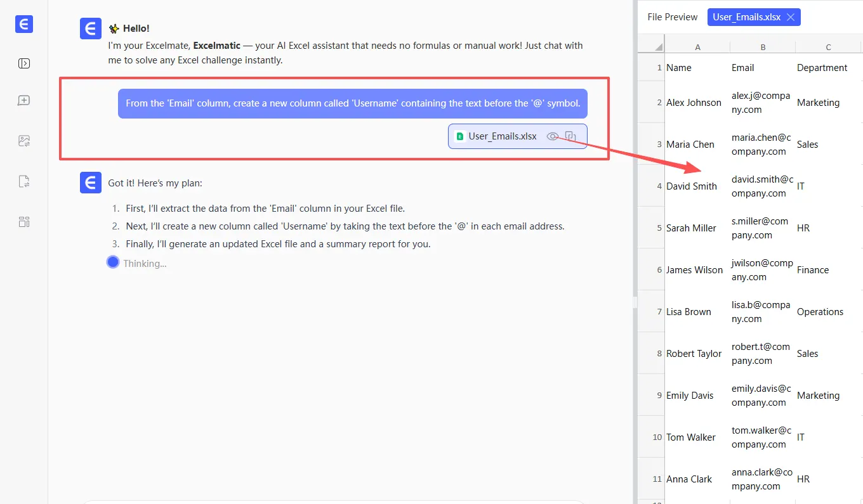Viewport: 863px width, 504px height.
Task: Select column B header in the spreadsheet
Action: [x=762, y=47]
